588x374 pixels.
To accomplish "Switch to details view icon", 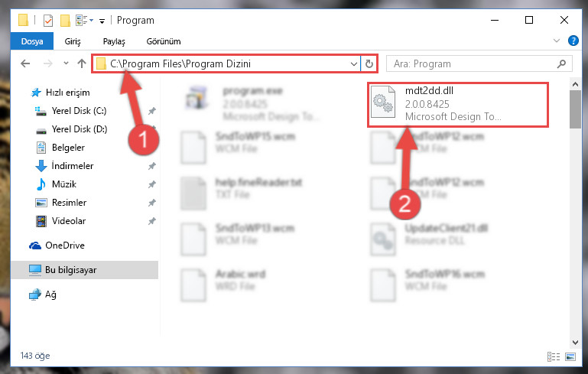I will [x=554, y=356].
